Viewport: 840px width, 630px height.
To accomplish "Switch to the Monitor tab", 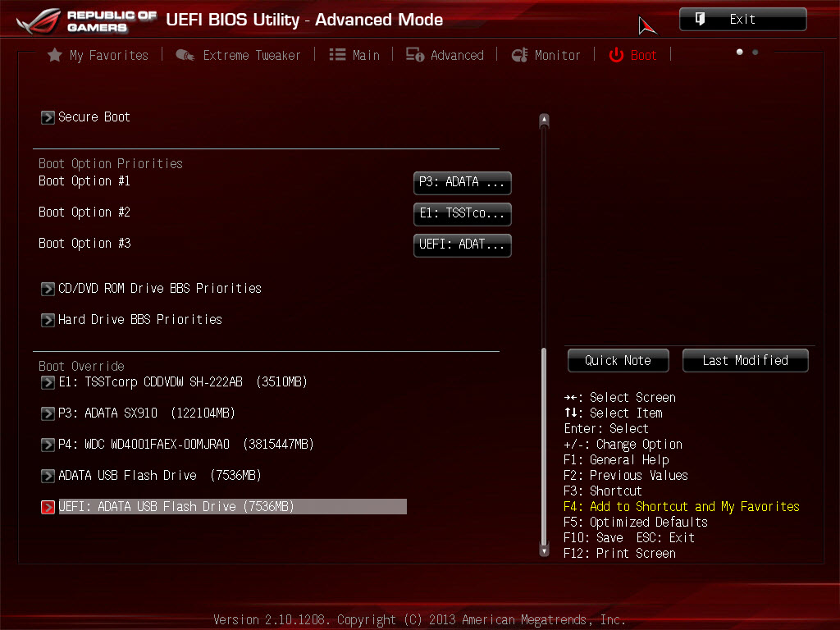I will pos(546,55).
